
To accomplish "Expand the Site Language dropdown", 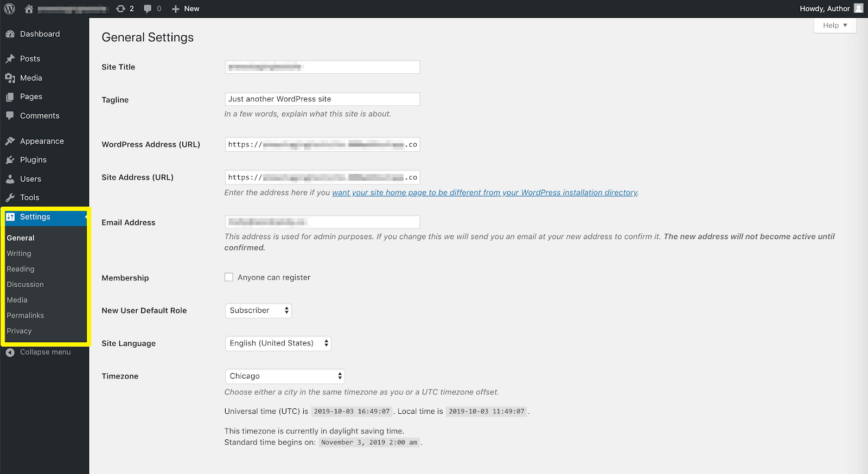I will click(278, 343).
